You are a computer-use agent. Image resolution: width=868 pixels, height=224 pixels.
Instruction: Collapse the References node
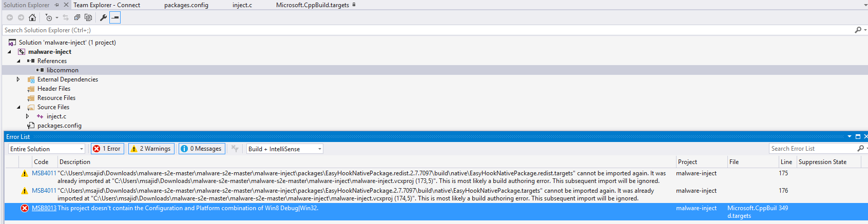pos(18,61)
